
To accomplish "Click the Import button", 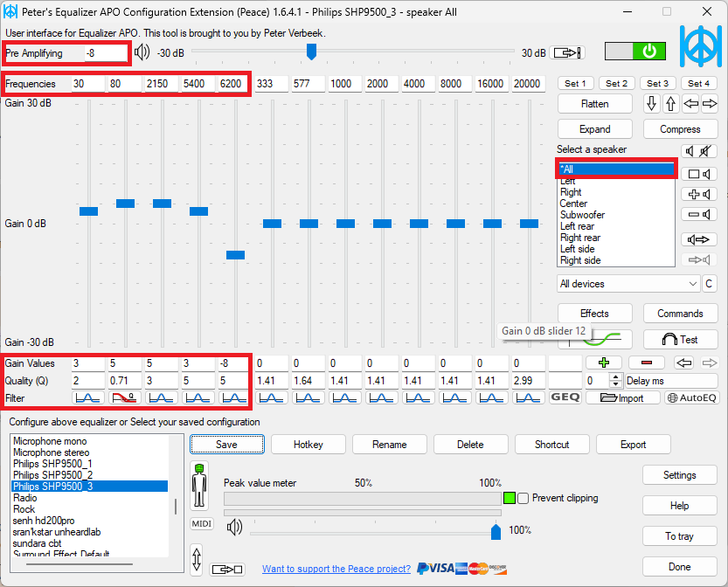I will pos(622,397).
